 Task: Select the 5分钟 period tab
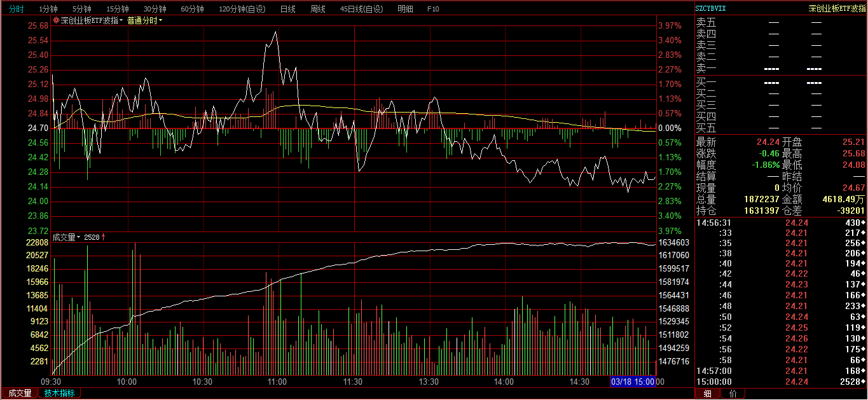81,9
